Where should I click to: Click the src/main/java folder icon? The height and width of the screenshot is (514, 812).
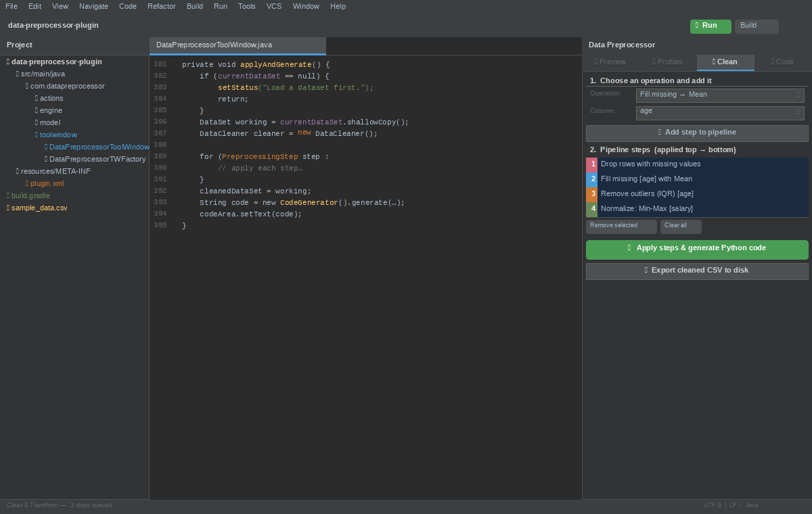[16, 74]
